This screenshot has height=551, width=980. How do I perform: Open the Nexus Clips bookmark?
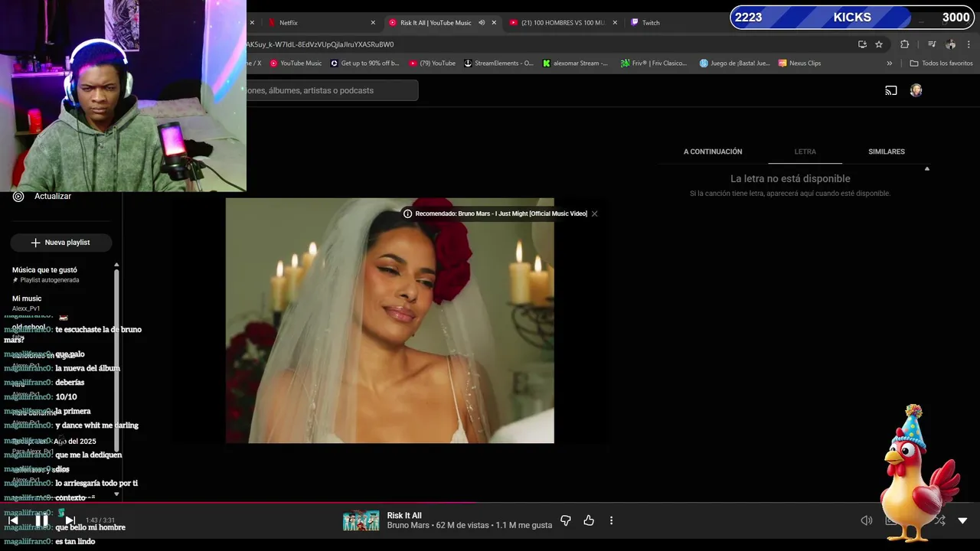click(x=799, y=64)
